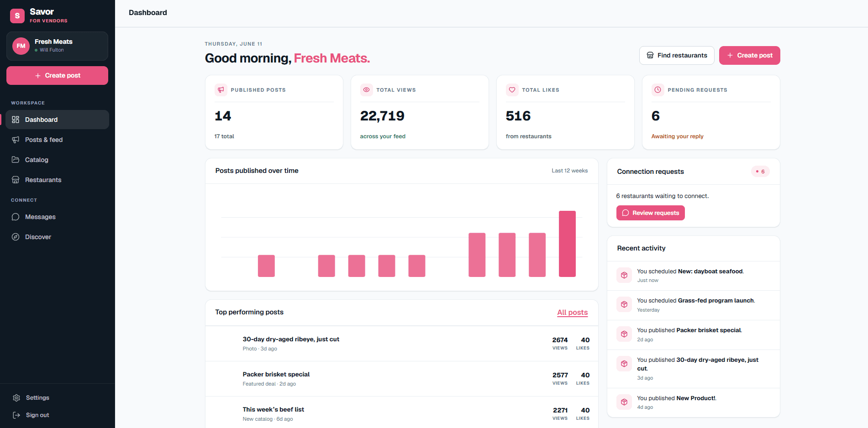Click 'You published Packer brisket special' activity
This screenshot has width=868, height=428.
click(694, 335)
